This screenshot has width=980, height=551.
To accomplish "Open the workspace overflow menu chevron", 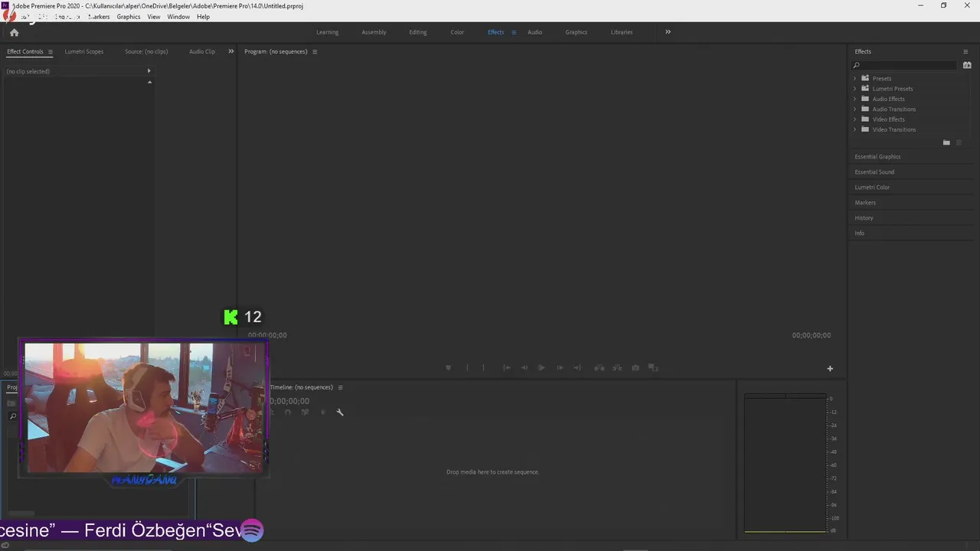I will [668, 32].
